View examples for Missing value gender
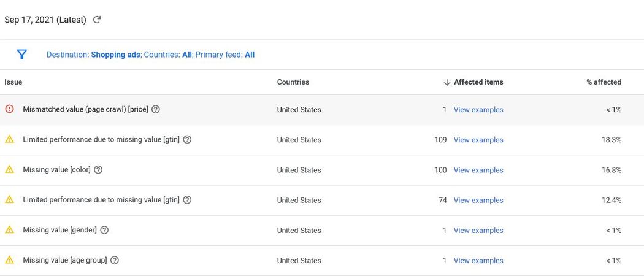The image size is (644, 276). 478,231
